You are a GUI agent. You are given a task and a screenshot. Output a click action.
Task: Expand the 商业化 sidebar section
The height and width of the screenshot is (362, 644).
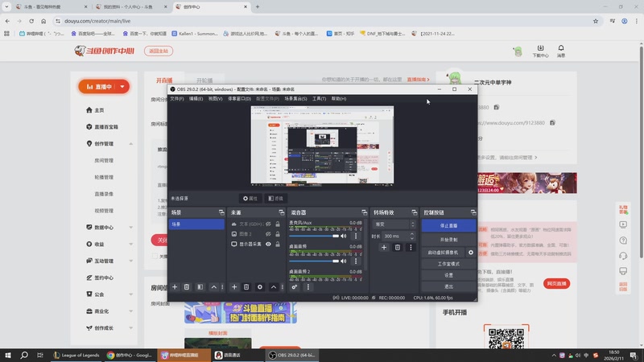coord(130,311)
